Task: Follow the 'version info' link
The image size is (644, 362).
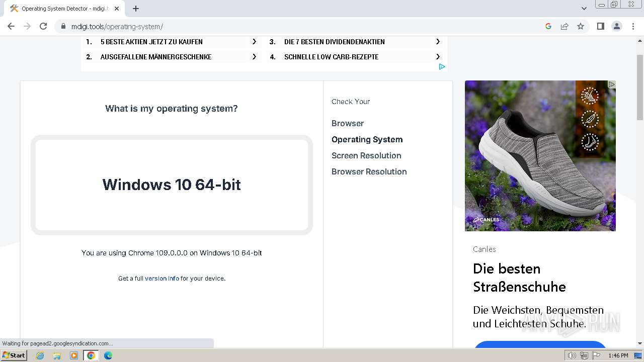Action: click(162, 278)
